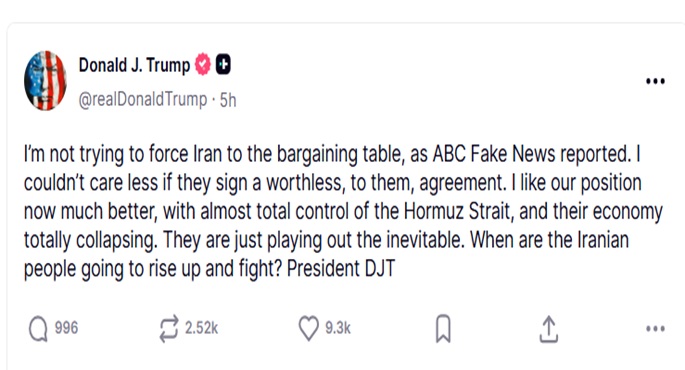Like the post with the heart icon
The image size is (685, 370).
tap(308, 329)
